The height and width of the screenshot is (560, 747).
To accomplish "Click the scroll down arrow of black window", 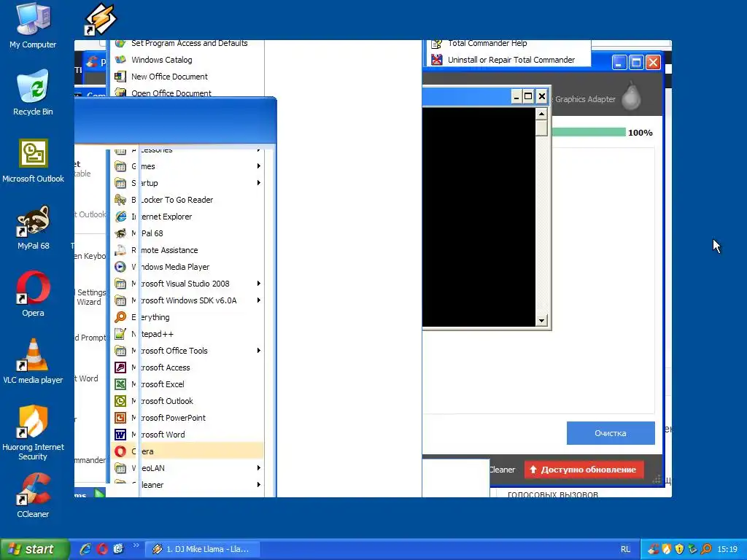I will pyautogui.click(x=541, y=321).
